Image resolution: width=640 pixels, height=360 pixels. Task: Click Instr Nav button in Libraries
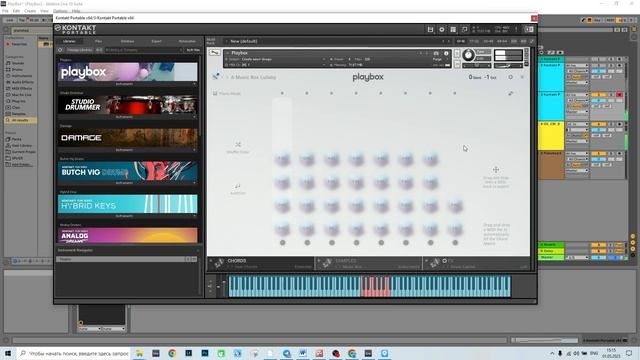point(193,50)
